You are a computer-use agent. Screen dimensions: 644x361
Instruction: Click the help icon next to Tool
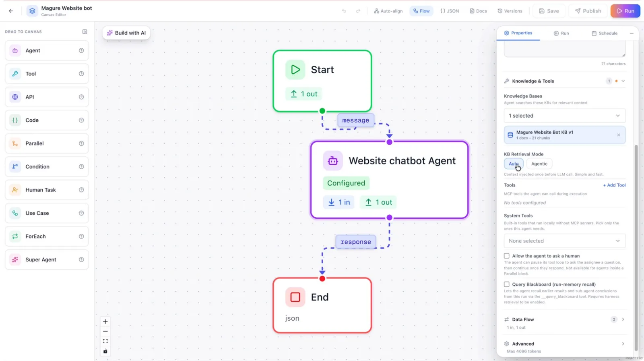tap(81, 74)
